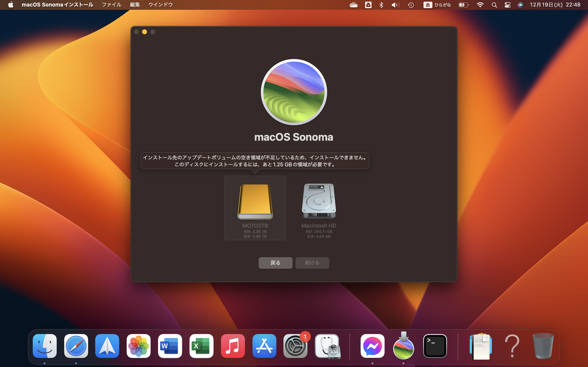Image resolution: width=588 pixels, height=367 pixels.
Task: Launch Disk Utility from the Dock
Action: pyautogui.click(x=327, y=346)
